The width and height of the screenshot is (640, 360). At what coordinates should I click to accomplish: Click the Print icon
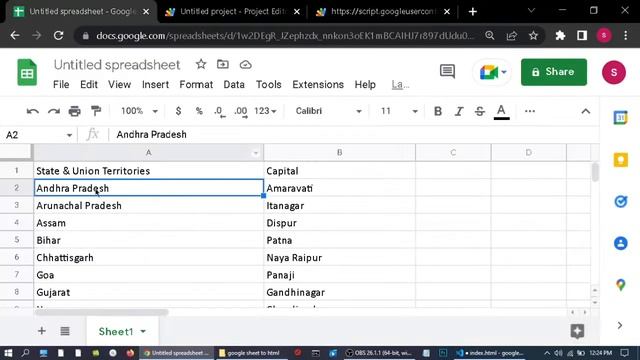(x=75, y=111)
